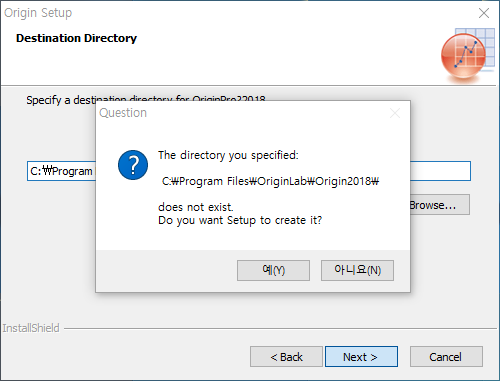
Task: Close the Question dialog with its X
Action: point(395,113)
